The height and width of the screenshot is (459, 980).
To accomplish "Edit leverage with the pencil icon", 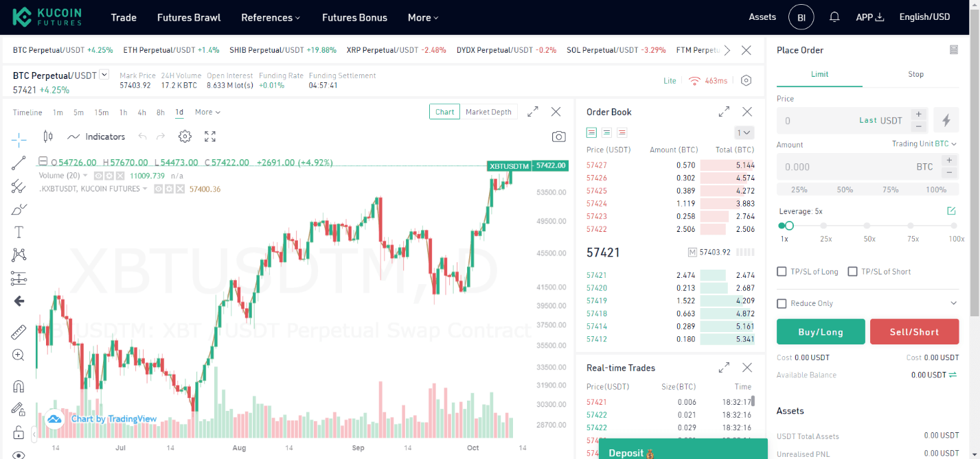I will click(951, 211).
